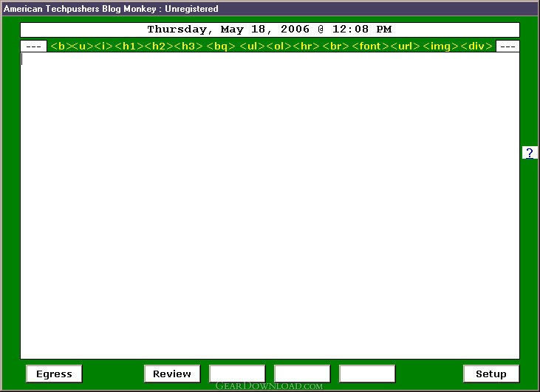540x392 pixels.
Task: Click the middle blank bottom button
Action: (x=302, y=374)
